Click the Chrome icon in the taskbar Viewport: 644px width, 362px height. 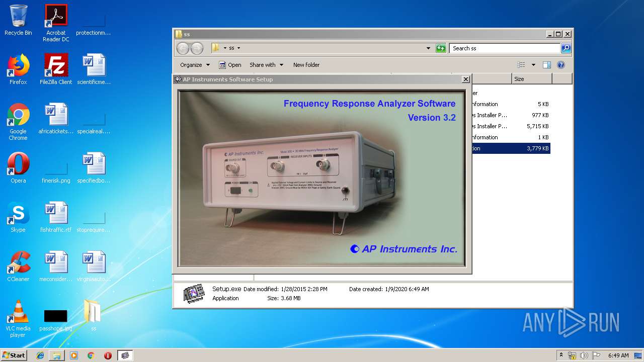(91, 355)
